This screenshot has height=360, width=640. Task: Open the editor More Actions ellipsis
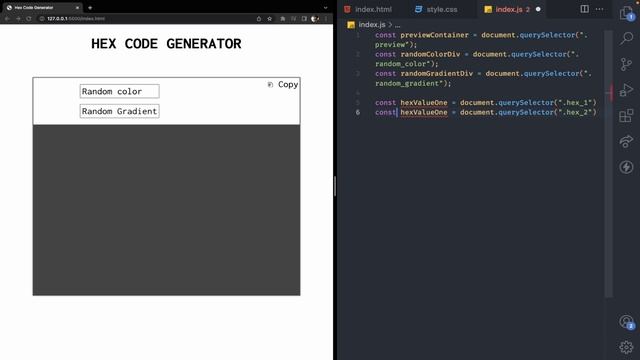[599, 9]
